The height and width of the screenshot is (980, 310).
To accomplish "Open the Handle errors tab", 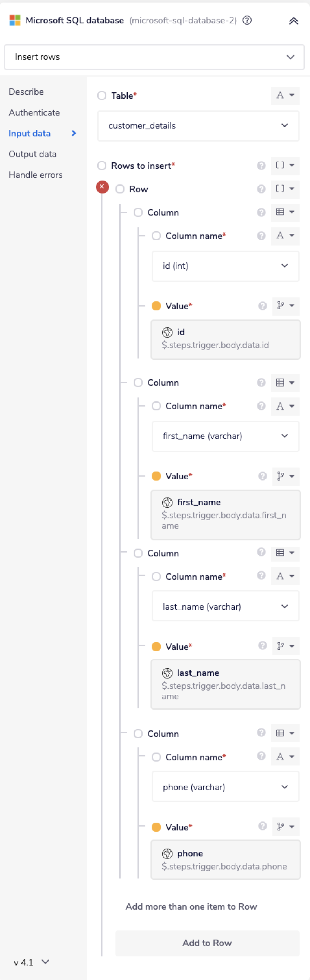I will click(x=35, y=175).
